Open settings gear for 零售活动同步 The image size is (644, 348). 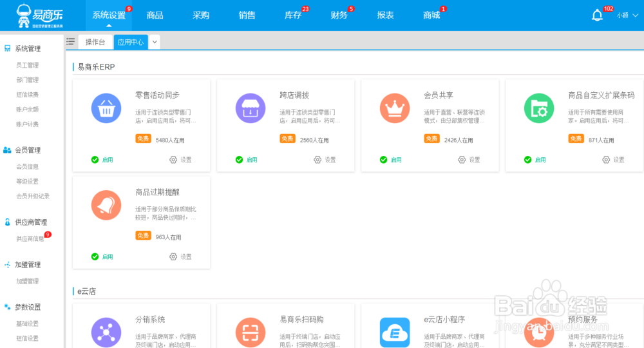pos(173,160)
